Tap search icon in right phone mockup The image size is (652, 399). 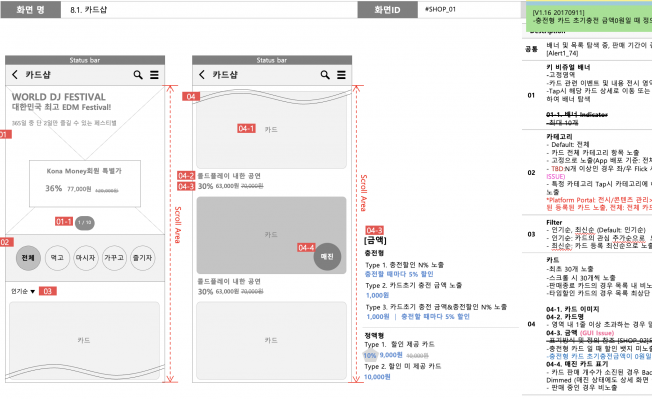point(325,75)
